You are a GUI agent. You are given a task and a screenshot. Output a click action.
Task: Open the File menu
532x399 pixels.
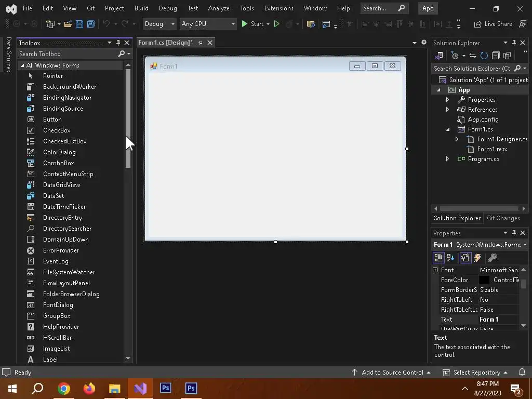tap(27, 8)
